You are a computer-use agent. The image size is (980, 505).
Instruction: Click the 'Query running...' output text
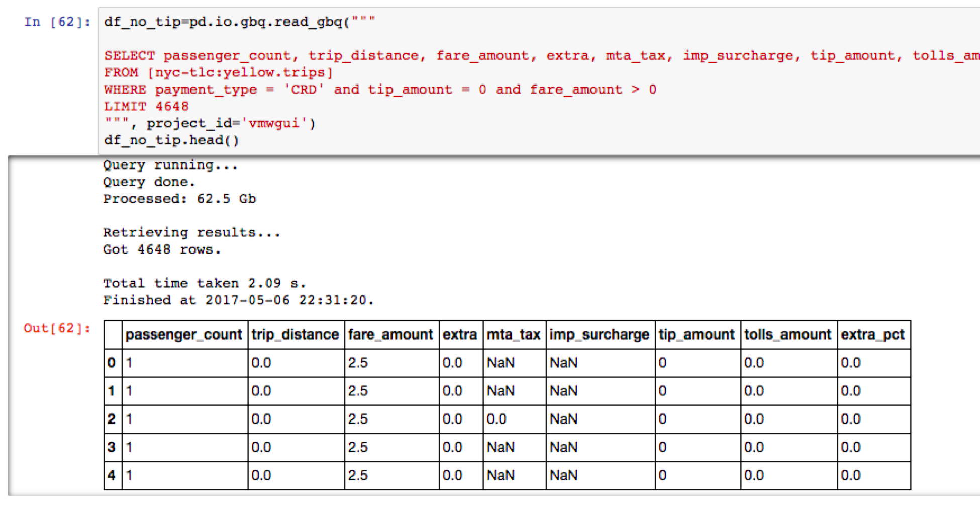(170, 165)
